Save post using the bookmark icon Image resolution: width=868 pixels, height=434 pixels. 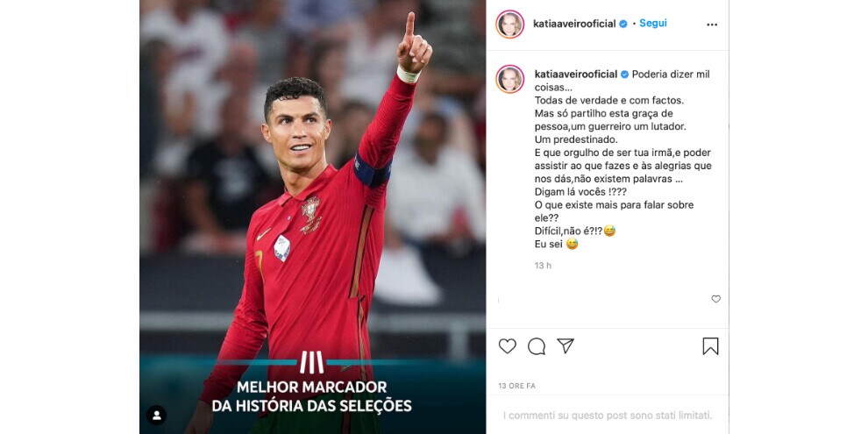[x=710, y=346]
